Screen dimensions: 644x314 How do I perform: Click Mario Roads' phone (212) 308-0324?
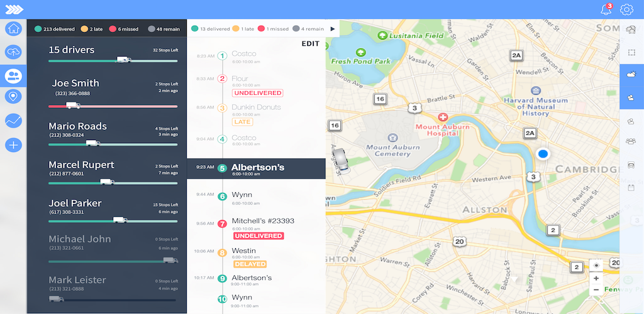point(67,135)
